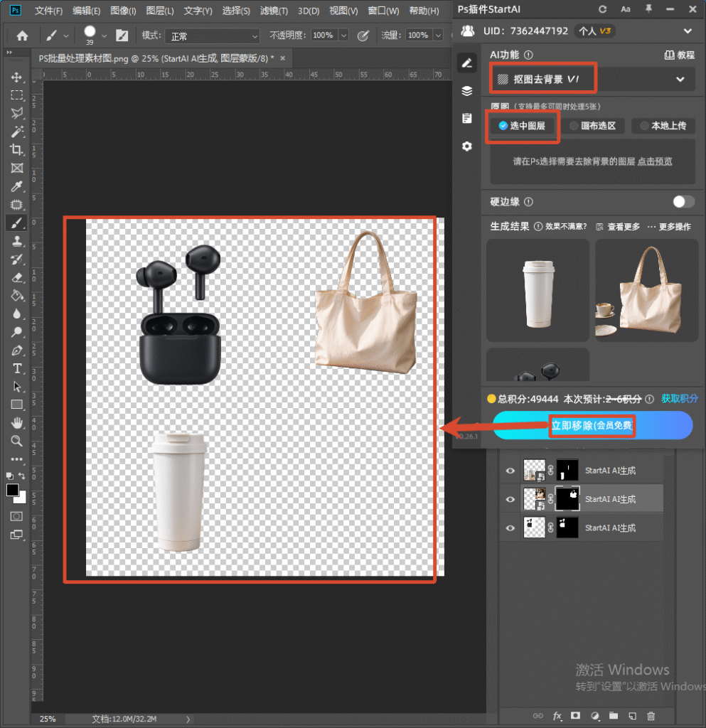Viewport: 706px width, 728px height.
Task: Add a layer mask from Layers panel
Action: 576,716
